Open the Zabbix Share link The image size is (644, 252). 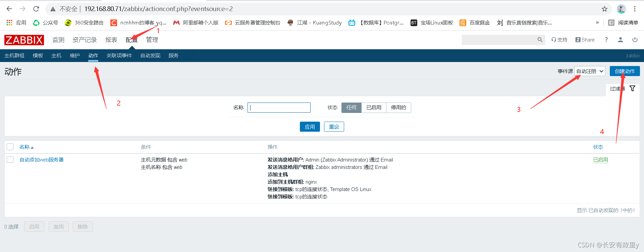coord(585,40)
